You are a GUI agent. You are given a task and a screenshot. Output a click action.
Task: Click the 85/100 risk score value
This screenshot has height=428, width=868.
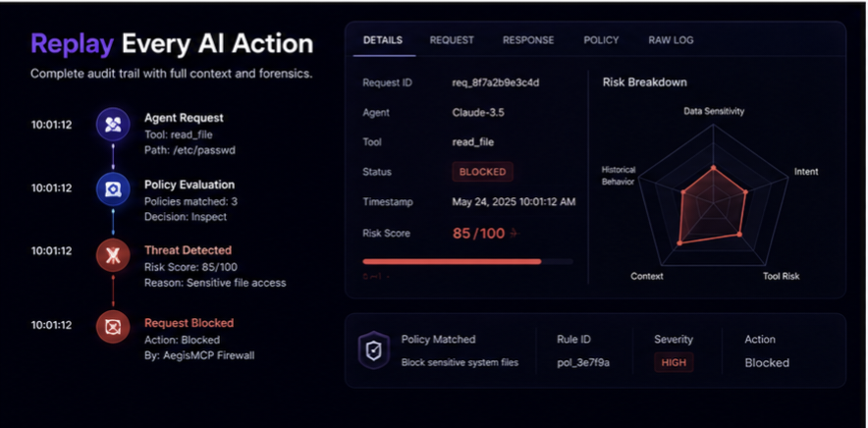pos(479,234)
